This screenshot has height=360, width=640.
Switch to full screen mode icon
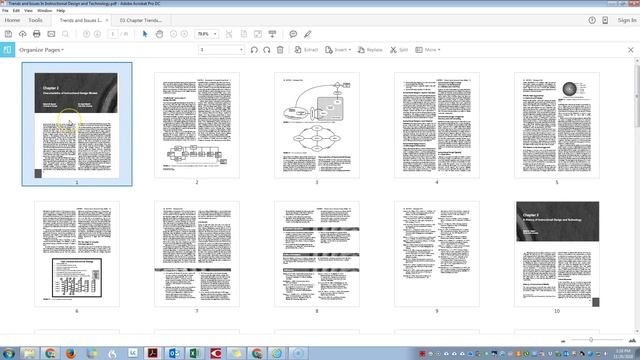(258, 34)
